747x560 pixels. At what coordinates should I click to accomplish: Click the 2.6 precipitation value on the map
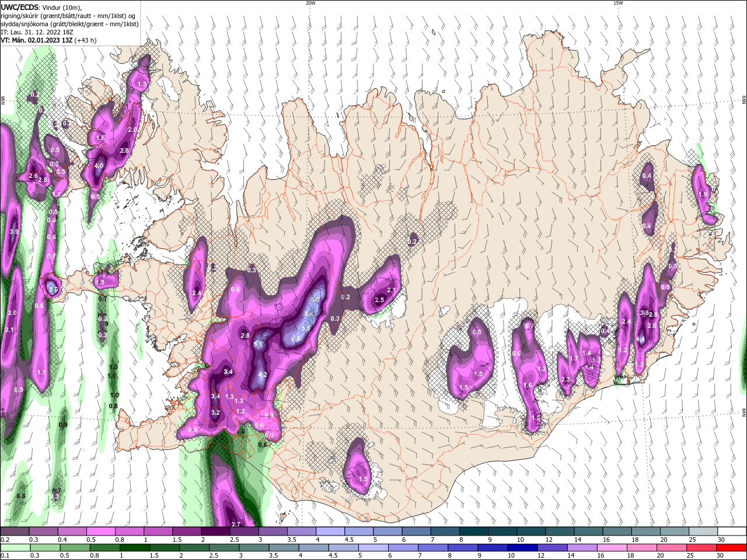(33, 176)
